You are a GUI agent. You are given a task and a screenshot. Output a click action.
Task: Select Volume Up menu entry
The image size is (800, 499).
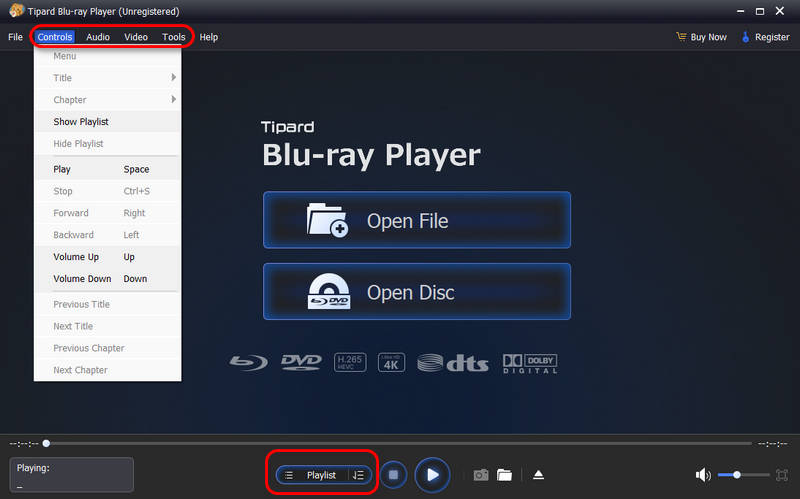tap(107, 257)
